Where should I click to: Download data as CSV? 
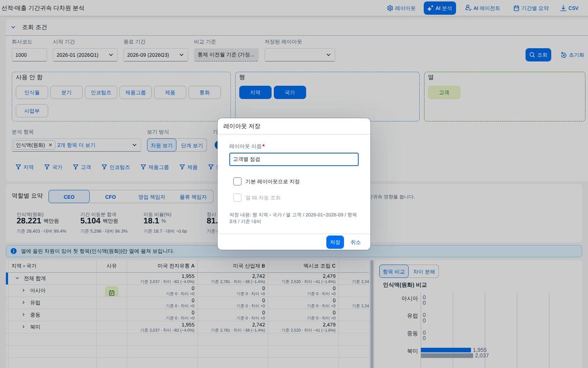point(569,8)
